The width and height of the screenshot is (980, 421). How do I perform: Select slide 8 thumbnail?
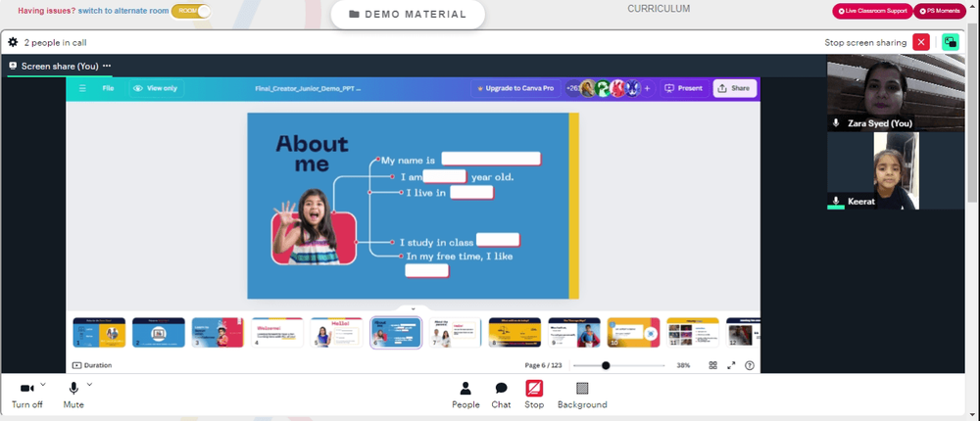coord(514,332)
